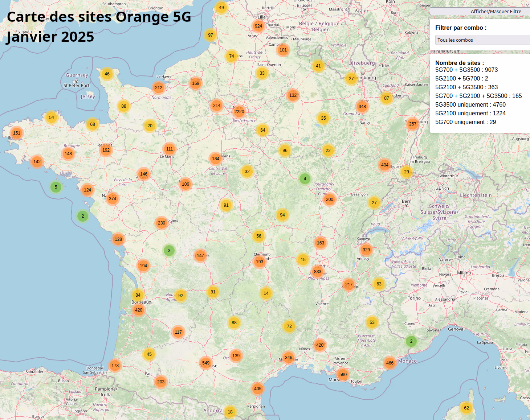Open the Mulhouse cluster marker 404
This screenshot has width=530, height=420.
tap(385, 165)
